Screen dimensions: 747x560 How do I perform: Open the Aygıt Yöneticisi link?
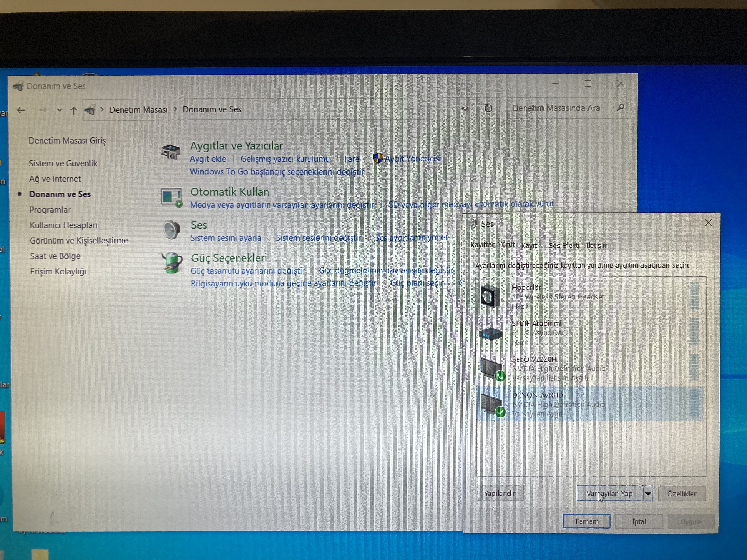coord(413,159)
